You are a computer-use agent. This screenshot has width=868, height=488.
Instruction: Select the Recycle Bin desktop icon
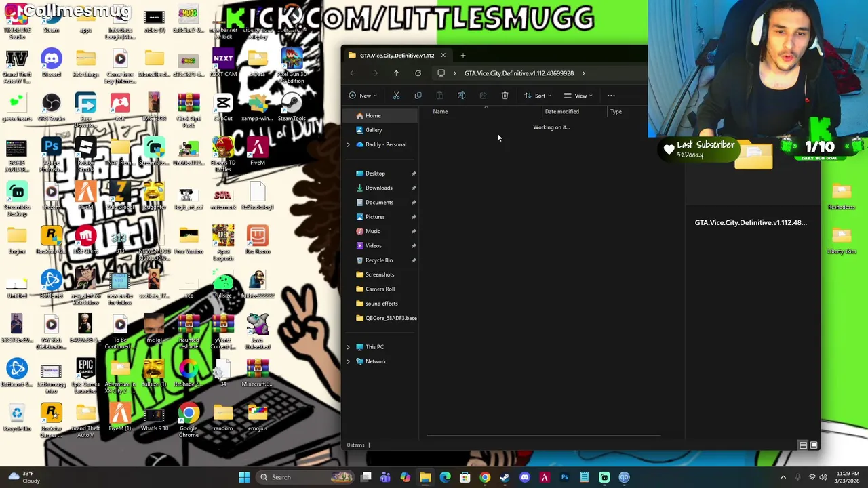17,418
